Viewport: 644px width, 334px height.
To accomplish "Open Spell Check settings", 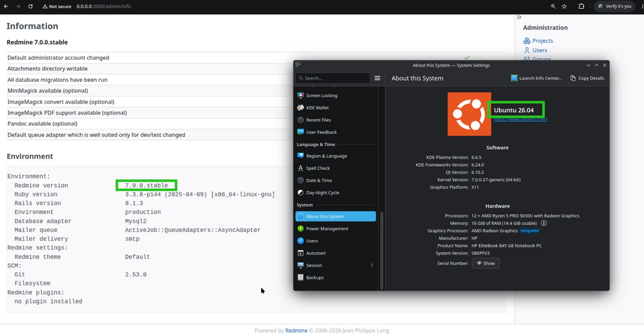I will tap(335, 168).
